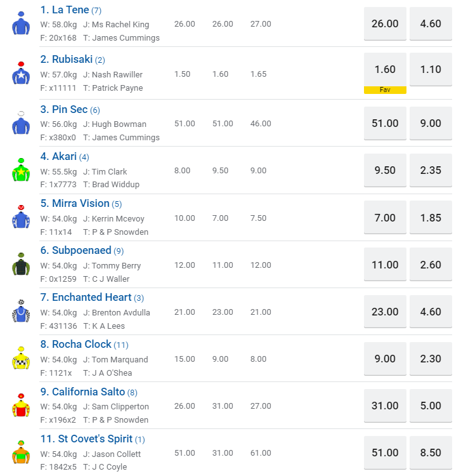Click Subpoenaed's dark green silks icon

coord(21,264)
